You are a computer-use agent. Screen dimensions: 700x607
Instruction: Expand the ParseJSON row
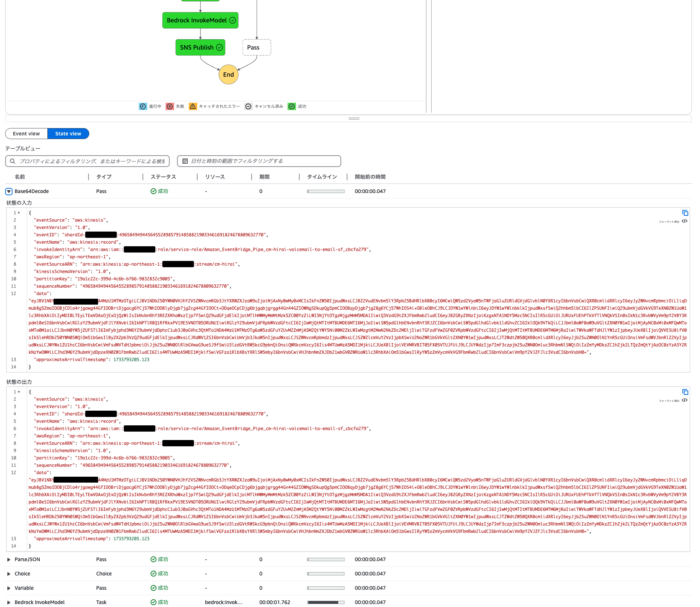[9, 560]
